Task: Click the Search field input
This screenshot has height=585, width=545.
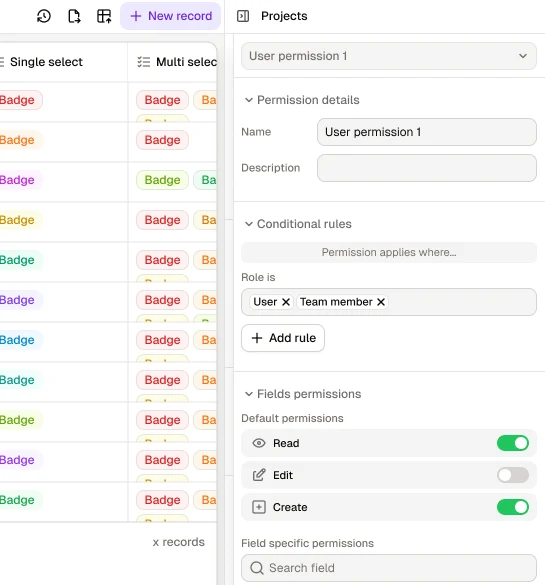Action: click(x=389, y=568)
